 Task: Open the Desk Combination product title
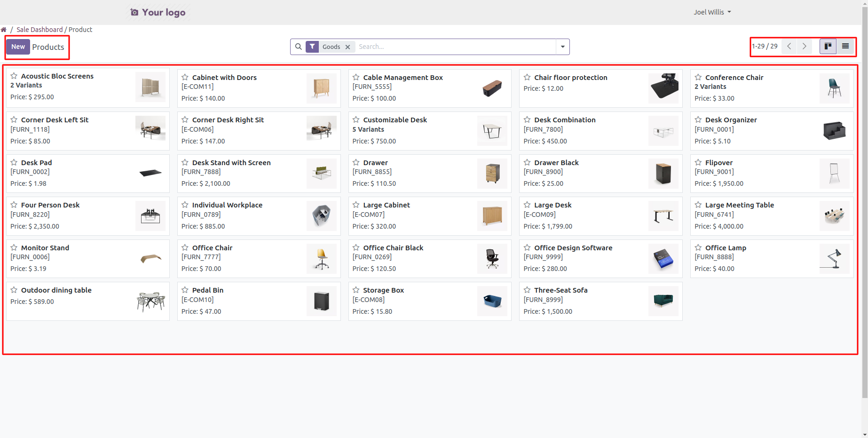pyautogui.click(x=565, y=120)
